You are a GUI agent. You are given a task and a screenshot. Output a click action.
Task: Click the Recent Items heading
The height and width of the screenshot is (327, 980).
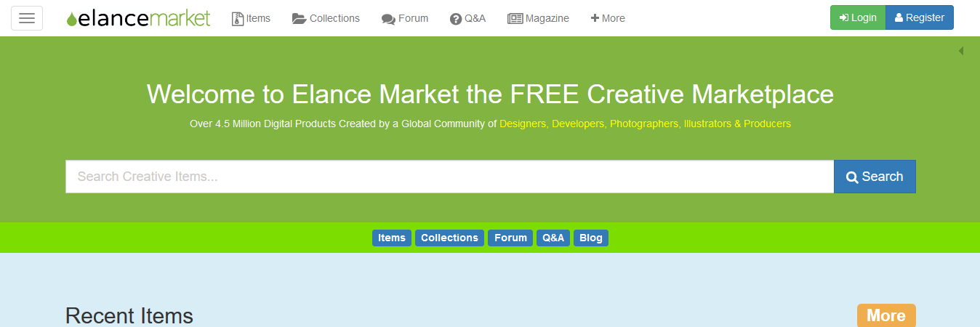(129, 316)
